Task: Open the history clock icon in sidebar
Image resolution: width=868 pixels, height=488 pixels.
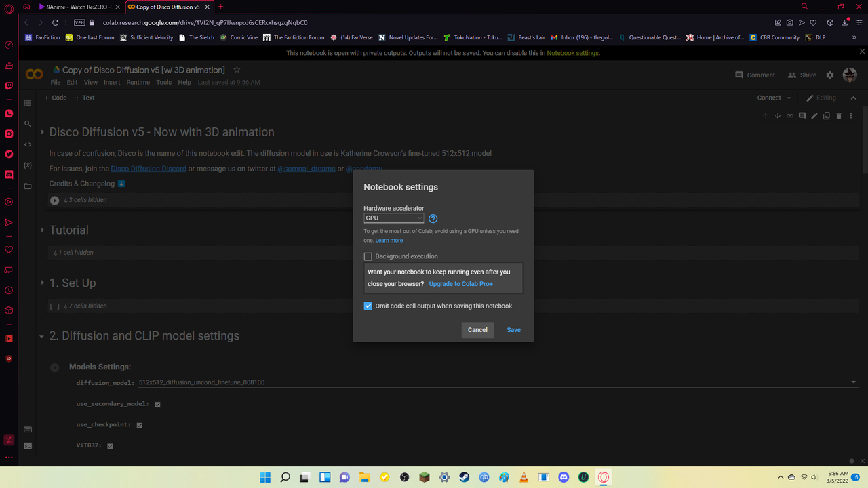Action: 9,290
